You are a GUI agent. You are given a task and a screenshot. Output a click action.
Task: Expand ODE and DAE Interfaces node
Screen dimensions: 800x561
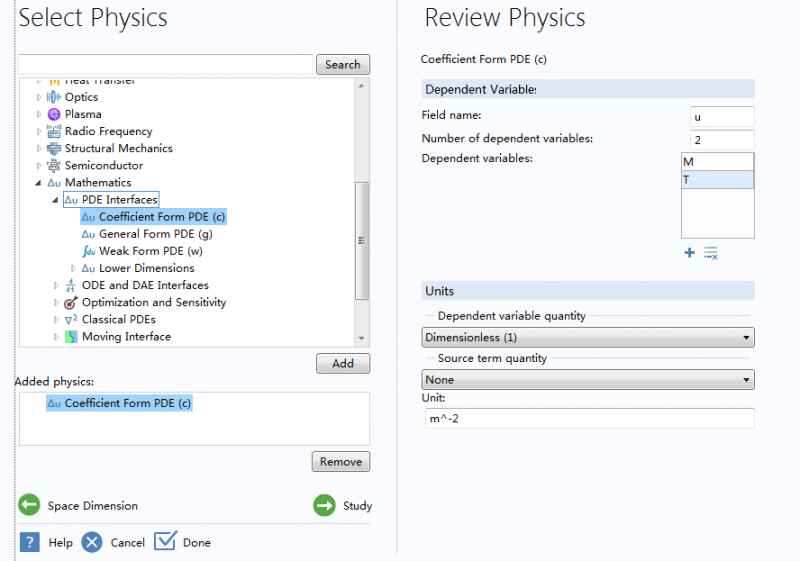click(x=56, y=285)
